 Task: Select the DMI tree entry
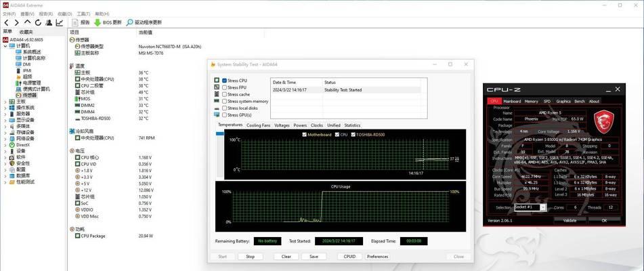pyautogui.click(x=26, y=64)
